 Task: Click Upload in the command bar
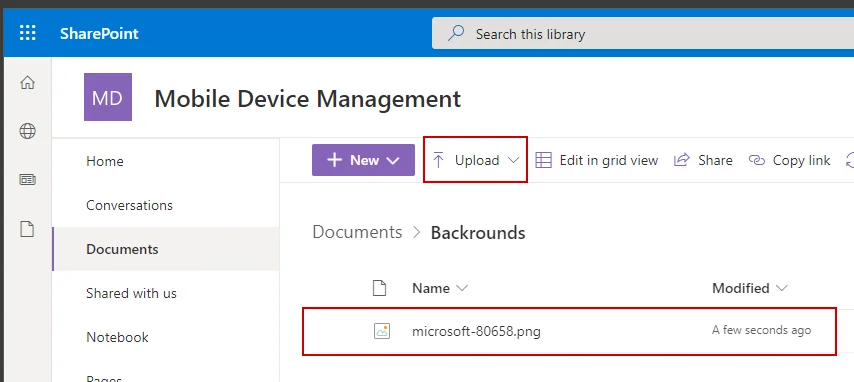[x=475, y=160]
